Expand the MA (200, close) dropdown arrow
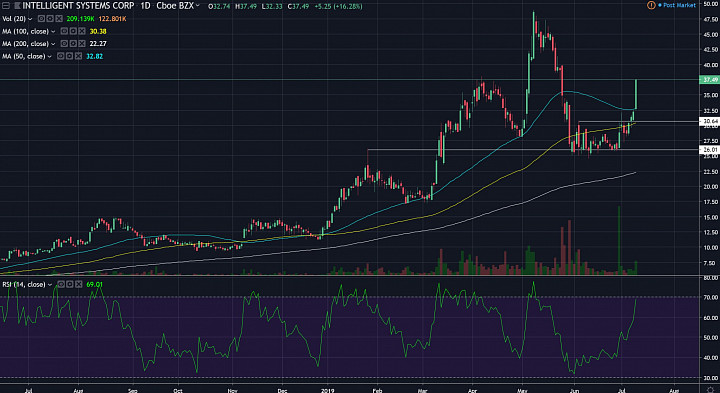The width and height of the screenshot is (720, 393). pos(53,44)
